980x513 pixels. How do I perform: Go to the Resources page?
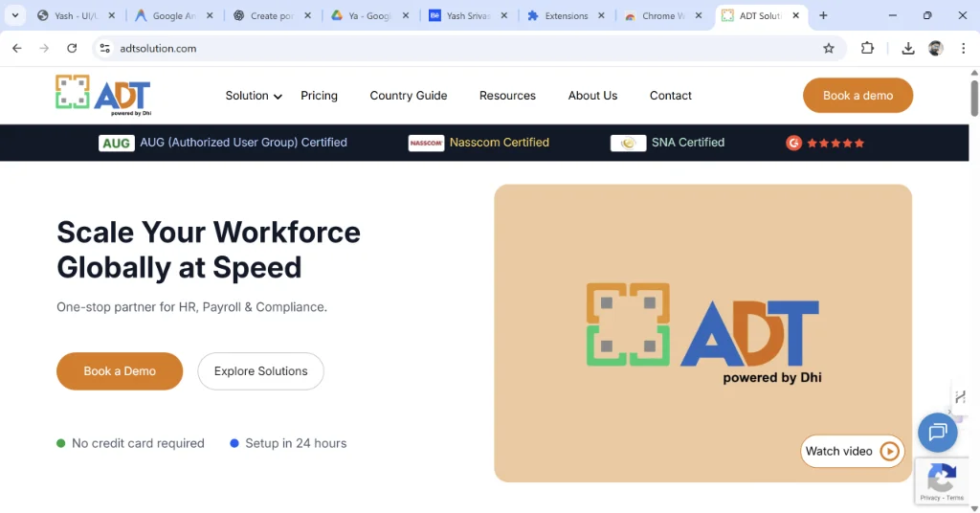[507, 96]
